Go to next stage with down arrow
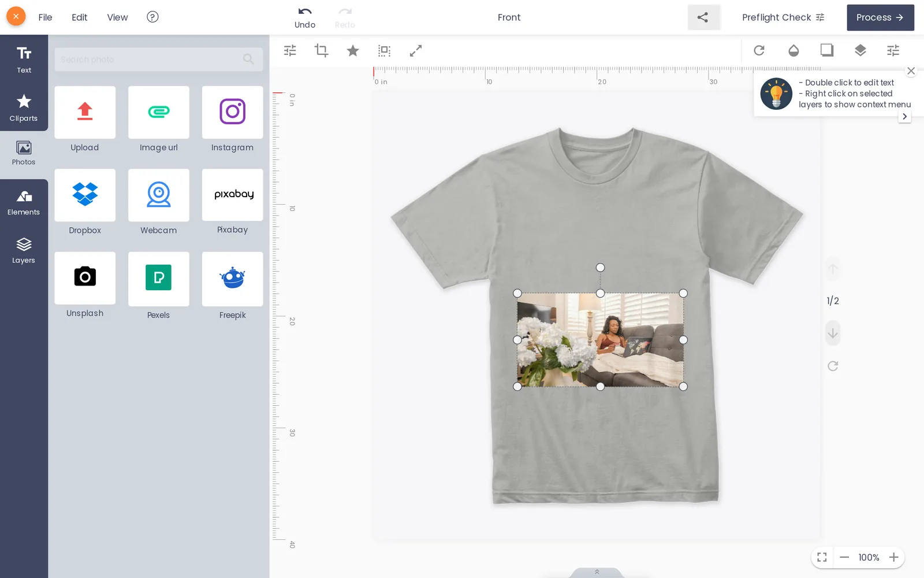 pyautogui.click(x=833, y=334)
